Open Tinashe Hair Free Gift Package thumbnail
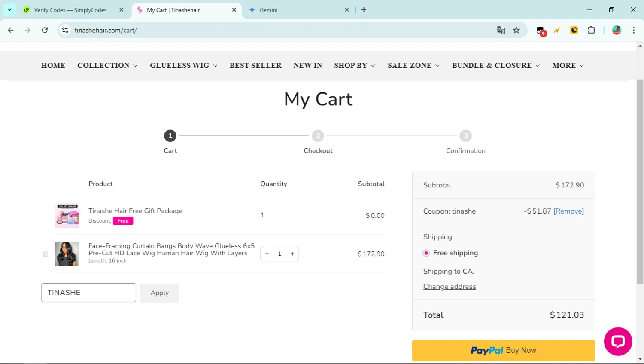The height and width of the screenshot is (364, 644). tap(67, 215)
